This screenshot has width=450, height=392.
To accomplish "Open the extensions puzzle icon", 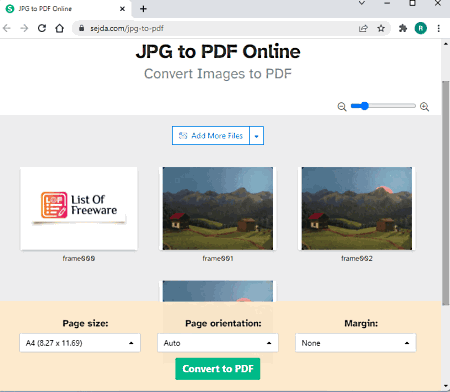I will [403, 28].
